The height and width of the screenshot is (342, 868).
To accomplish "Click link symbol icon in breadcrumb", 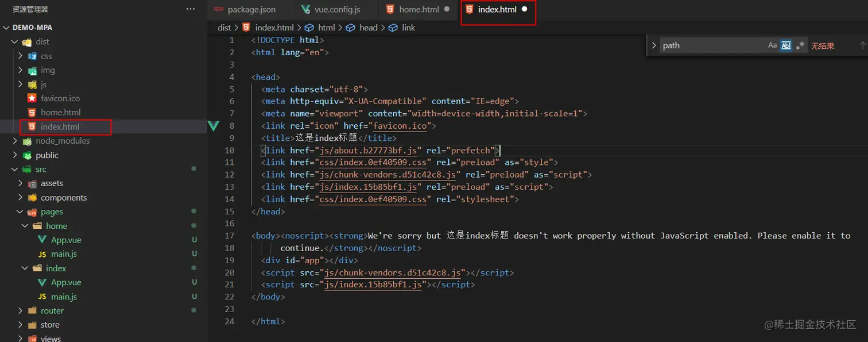I will pyautogui.click(x=393, y=28).
